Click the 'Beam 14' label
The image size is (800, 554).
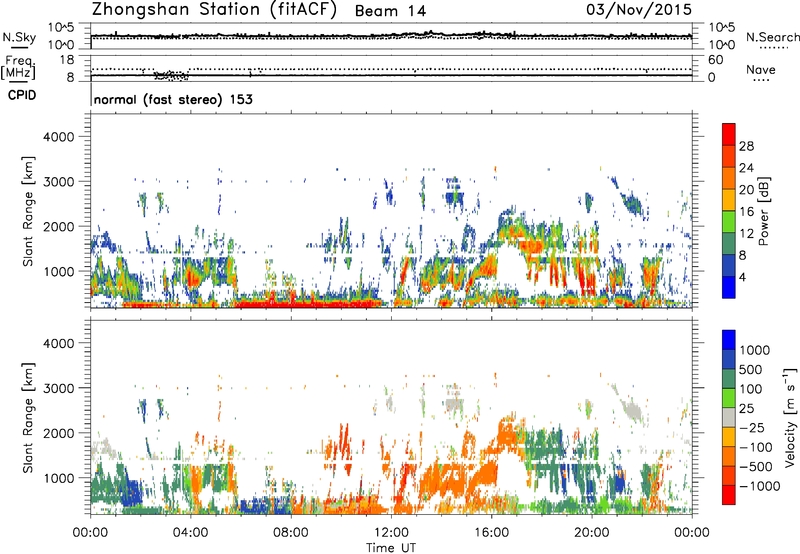click(x=390, y=11)
